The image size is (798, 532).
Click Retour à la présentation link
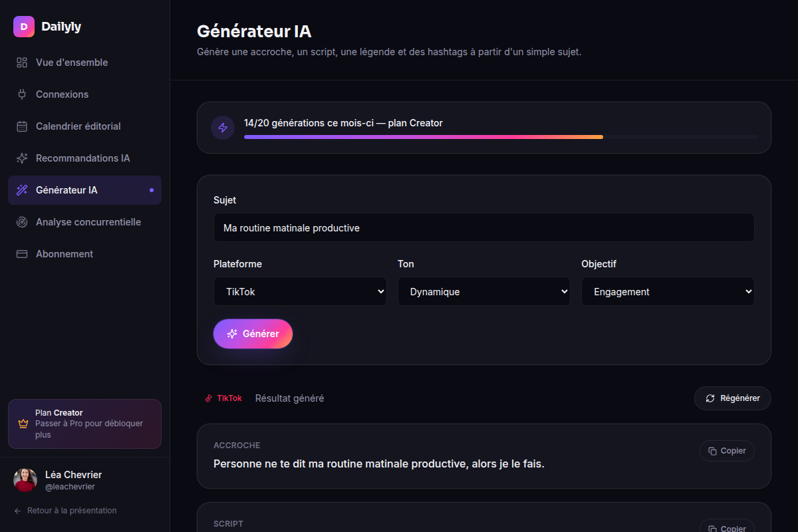click(65, 511)
